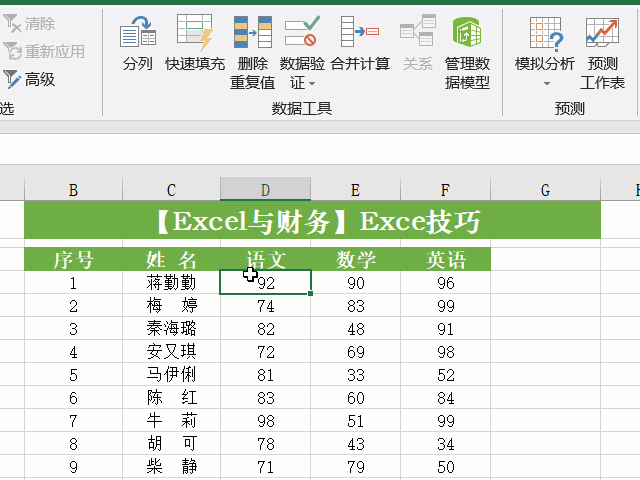Image resolution: width=640 pixels, height=480 pixels.
Task: Click the fill handle of selected cell
Action: coord(311,293)
